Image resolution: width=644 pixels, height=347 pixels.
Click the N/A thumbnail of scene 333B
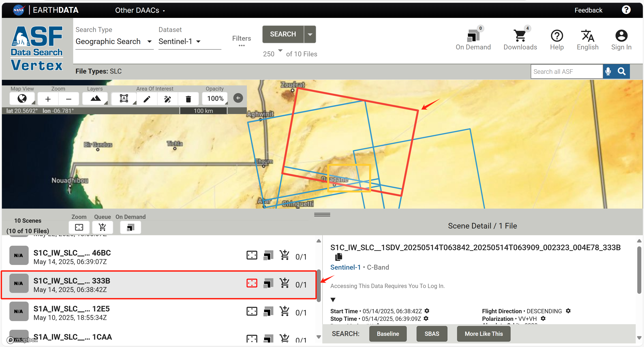tap(19, 283)
